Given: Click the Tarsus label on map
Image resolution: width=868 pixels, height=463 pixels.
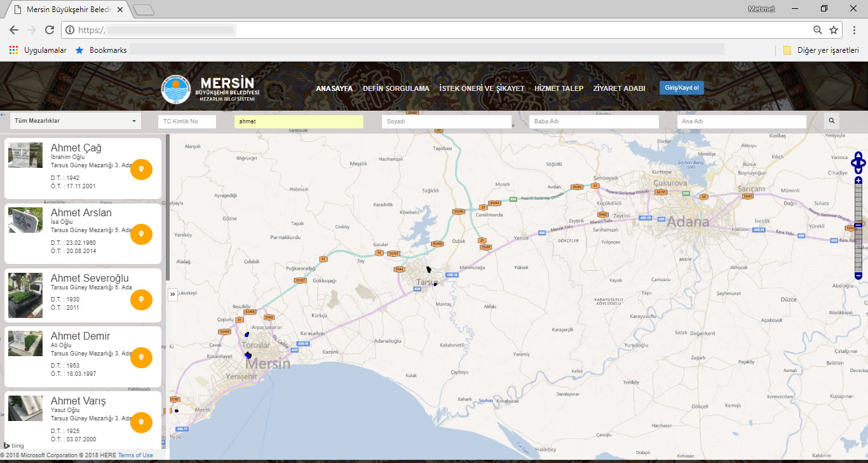Looking at the screenshot, I should tap(428, 282).
